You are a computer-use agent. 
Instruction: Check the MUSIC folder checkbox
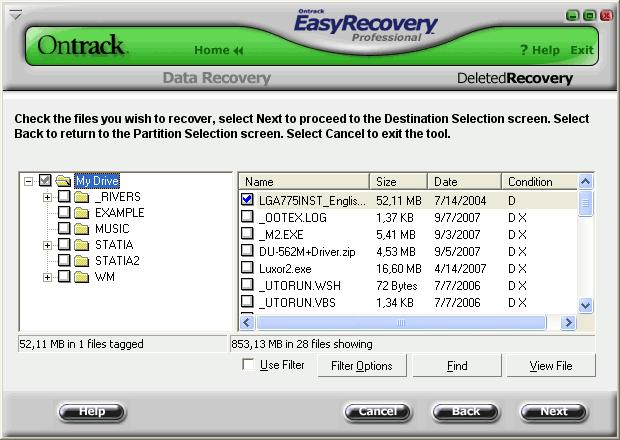point(64,228)
